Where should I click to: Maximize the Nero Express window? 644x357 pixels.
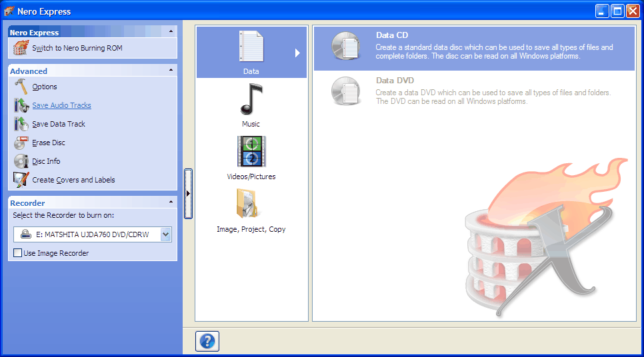tap(618, 11)
